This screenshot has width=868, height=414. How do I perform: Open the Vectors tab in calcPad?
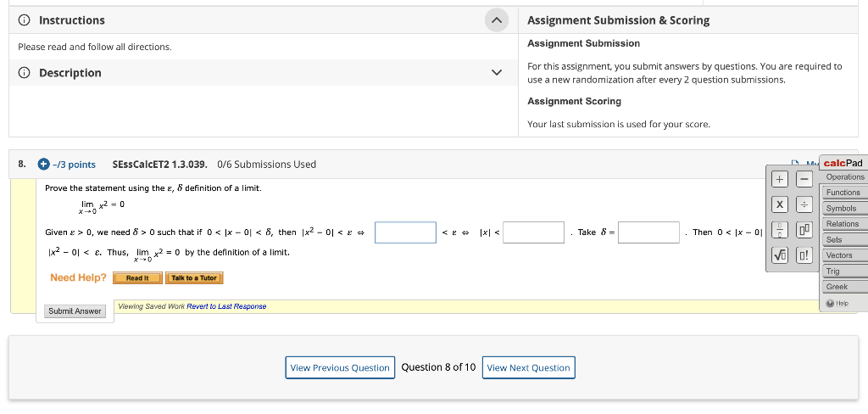(845, 255)
